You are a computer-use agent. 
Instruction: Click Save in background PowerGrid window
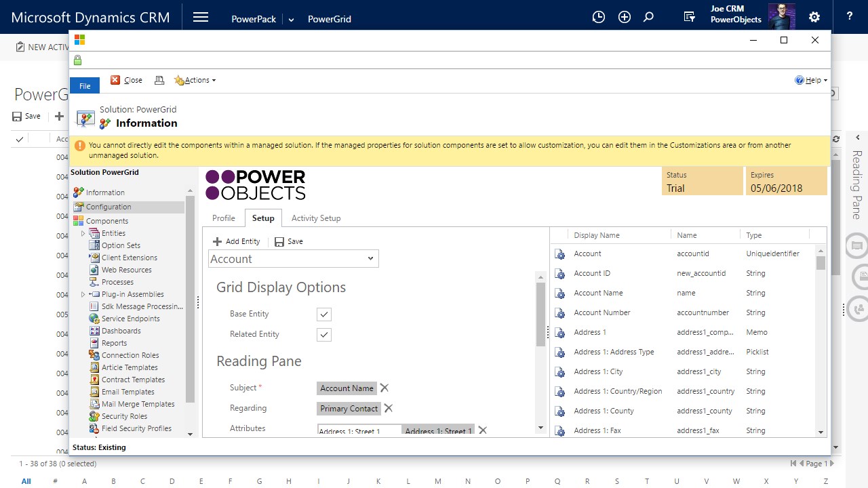(x=26, y=116)
